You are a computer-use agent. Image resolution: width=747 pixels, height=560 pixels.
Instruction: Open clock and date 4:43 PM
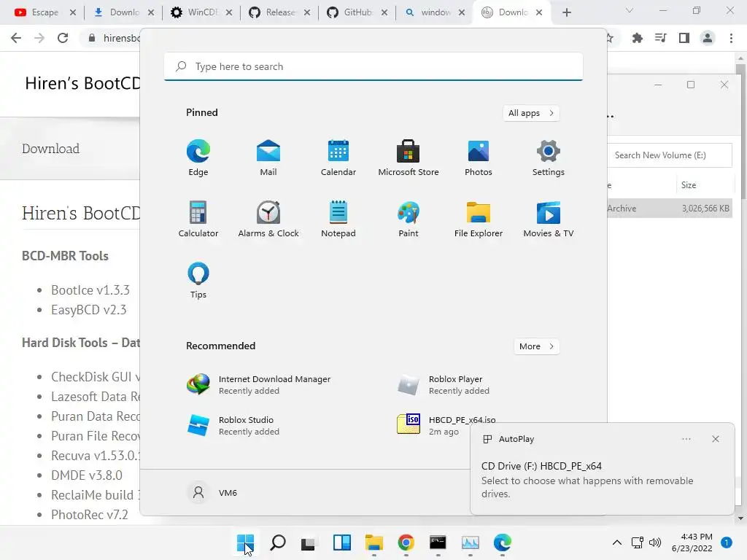[692, 542]
